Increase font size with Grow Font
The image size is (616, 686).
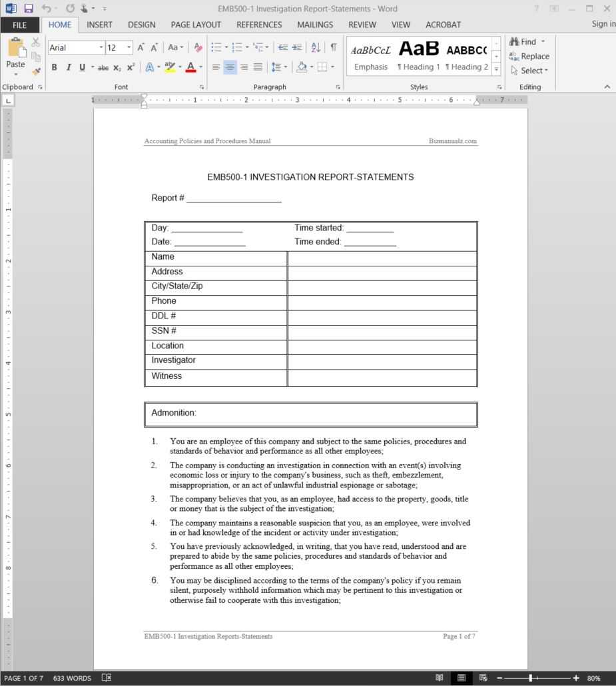(x=141, y=47)
